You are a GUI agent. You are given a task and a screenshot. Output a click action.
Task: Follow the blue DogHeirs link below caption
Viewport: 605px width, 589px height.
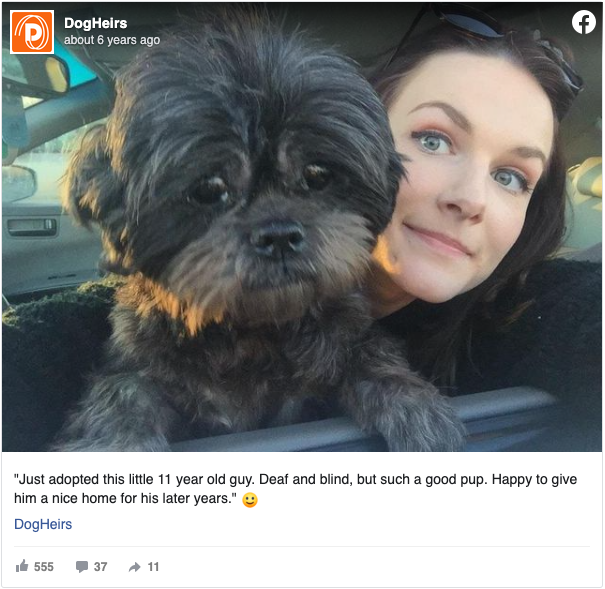click(43, 524)
